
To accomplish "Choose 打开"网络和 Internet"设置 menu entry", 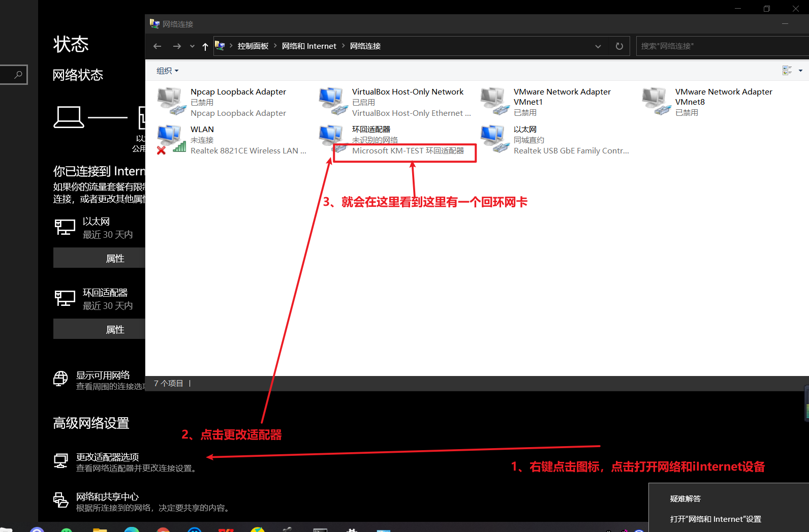I will click(715, 519).
